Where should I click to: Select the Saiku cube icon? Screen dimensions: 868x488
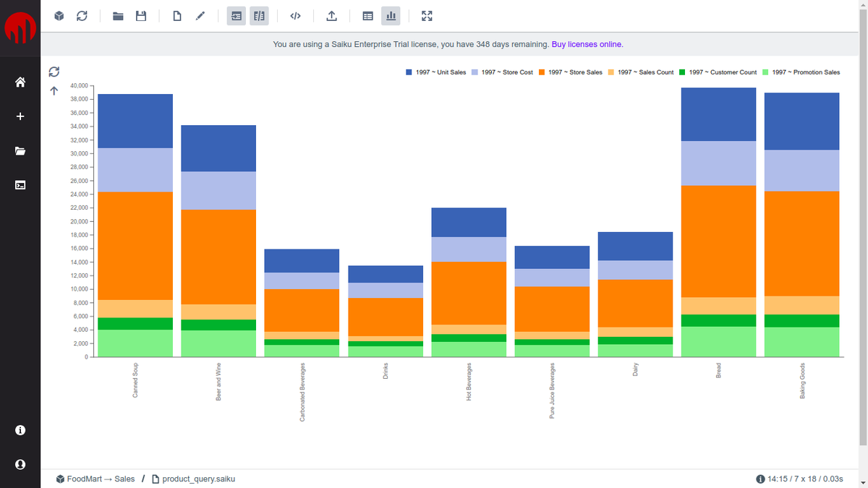pos(59,15)
